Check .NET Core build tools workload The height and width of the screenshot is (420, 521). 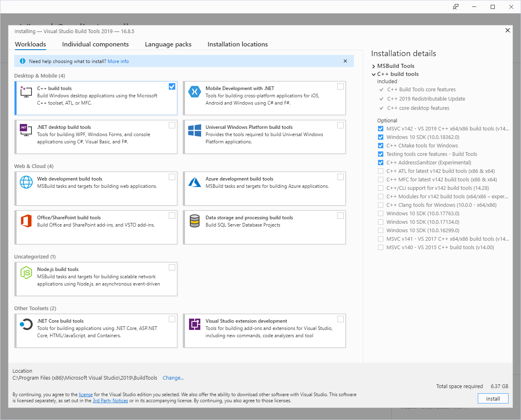pos(172,319)
